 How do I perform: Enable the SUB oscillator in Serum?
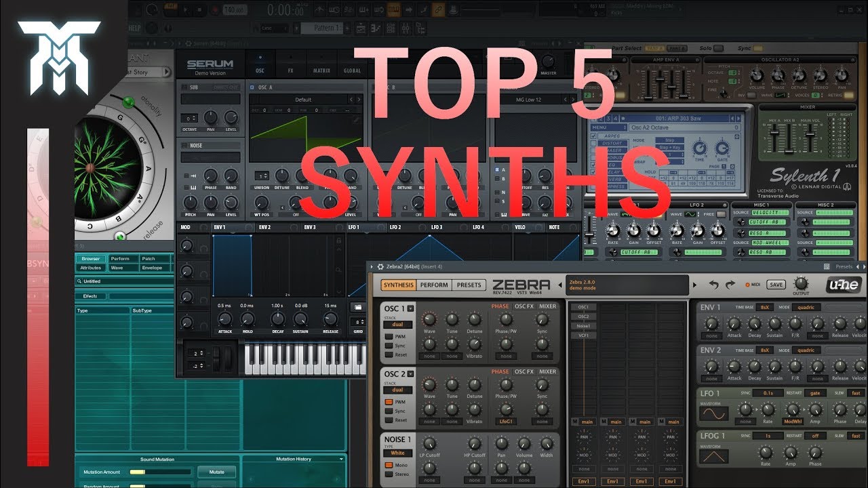coord(185,87)
